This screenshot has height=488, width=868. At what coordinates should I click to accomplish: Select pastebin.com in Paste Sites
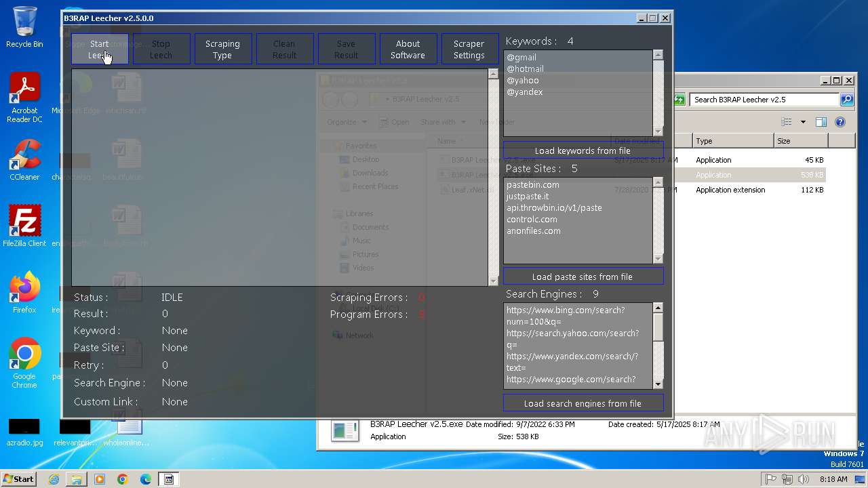533,185
